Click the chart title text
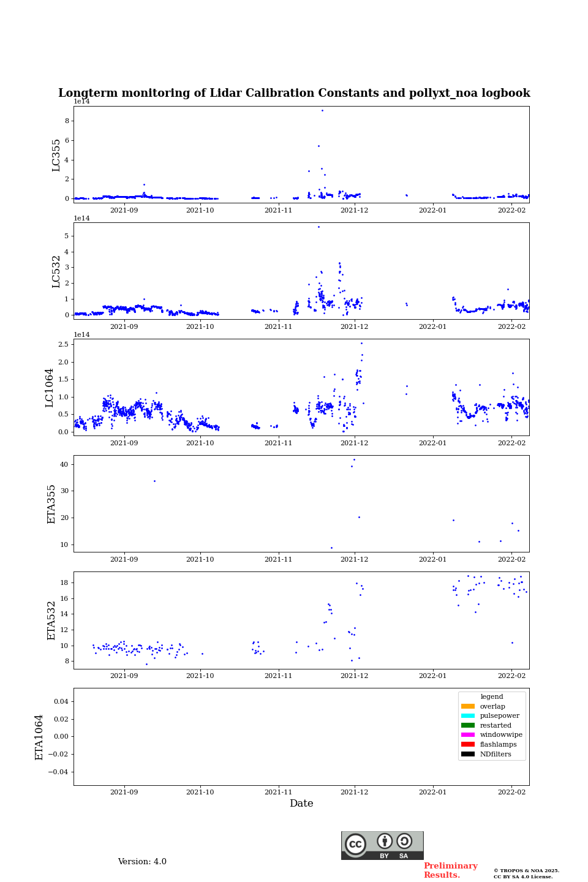The height and width of the screenshot is (882, 588). click(x=294, y=93)
